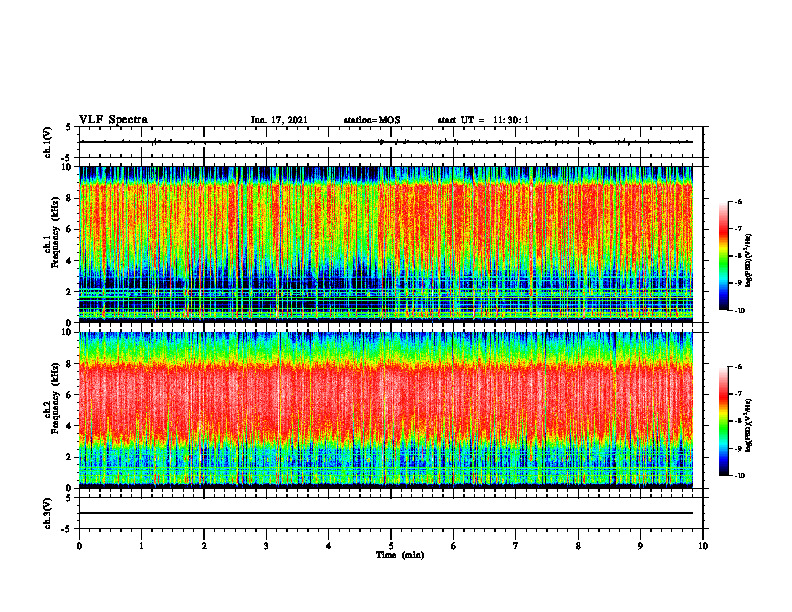Click the "VLF Spectra" plot title
The image size is (792, 612).
tap(113, 120)
